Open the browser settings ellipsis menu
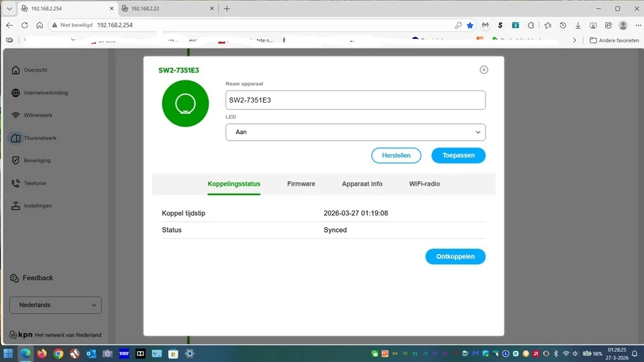This screenshot has height=362, width=644. coord(638,25)
